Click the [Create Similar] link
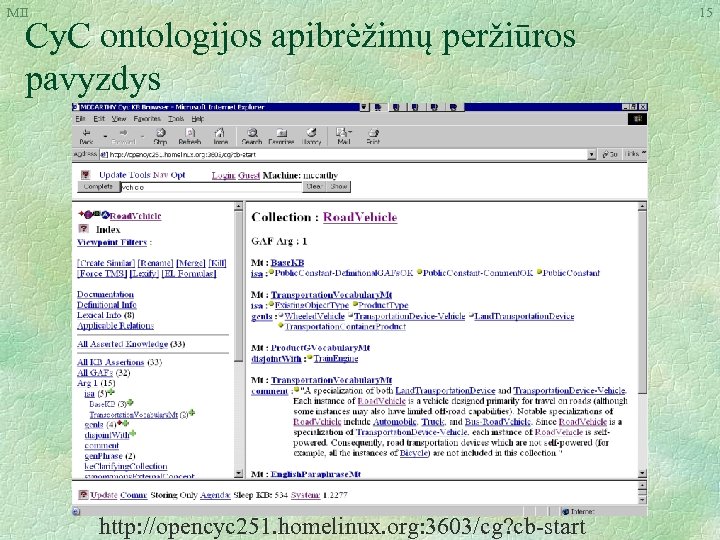Image resolution: width=720 pixels, height=540 pixels. click(x=106, y=263)
